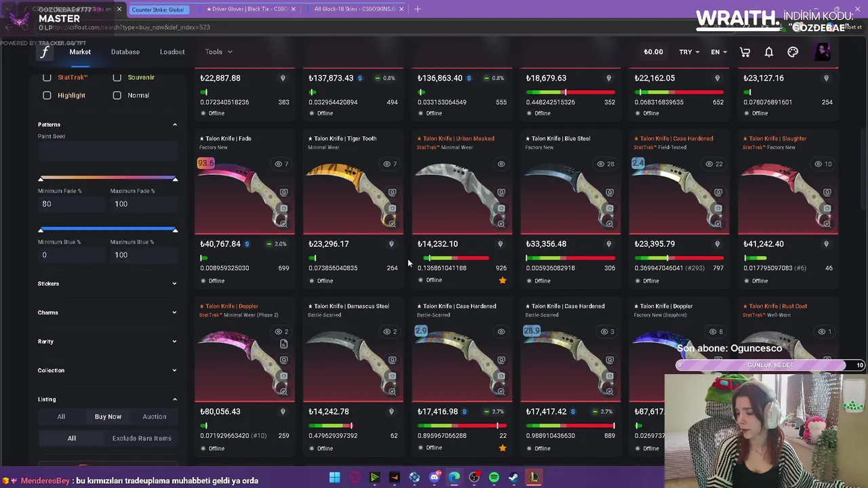Open Spotify from the taskbar
The image size is (868, 488).
pyautogui.click(x=494, y=478)
